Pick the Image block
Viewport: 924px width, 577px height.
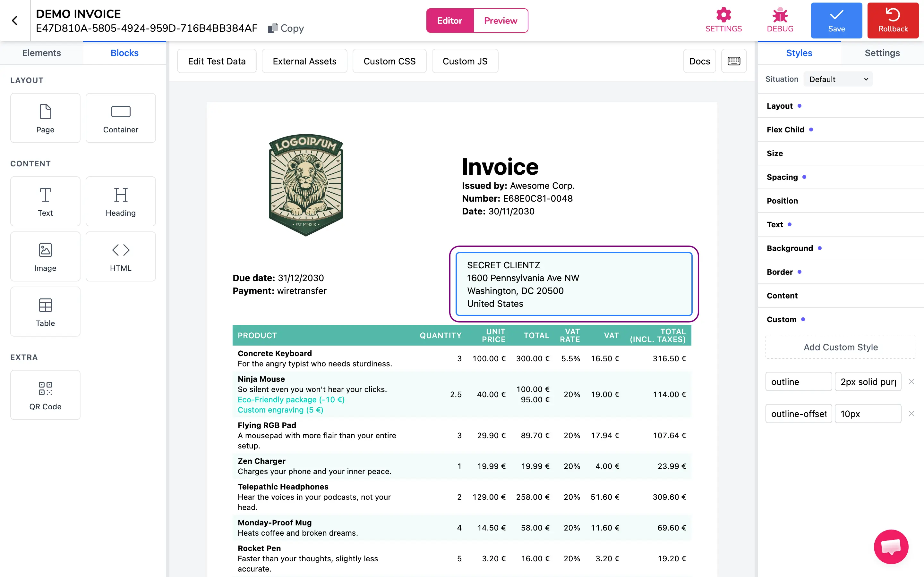[x=45, y=256]
